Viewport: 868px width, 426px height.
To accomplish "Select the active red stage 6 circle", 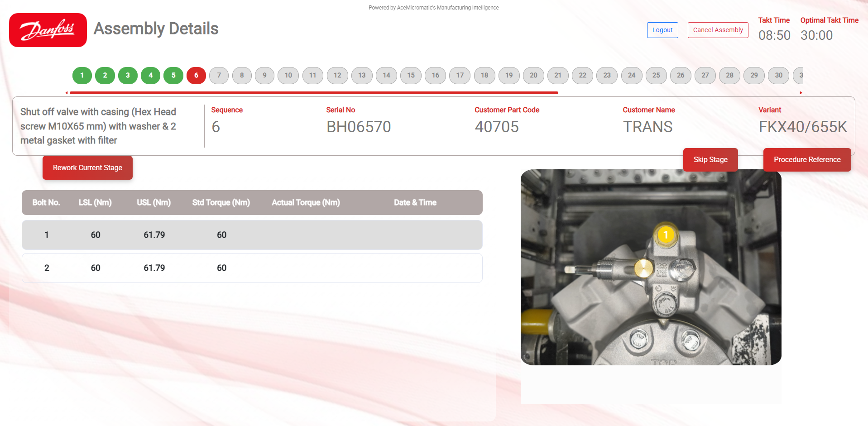I will click(196, 76).
